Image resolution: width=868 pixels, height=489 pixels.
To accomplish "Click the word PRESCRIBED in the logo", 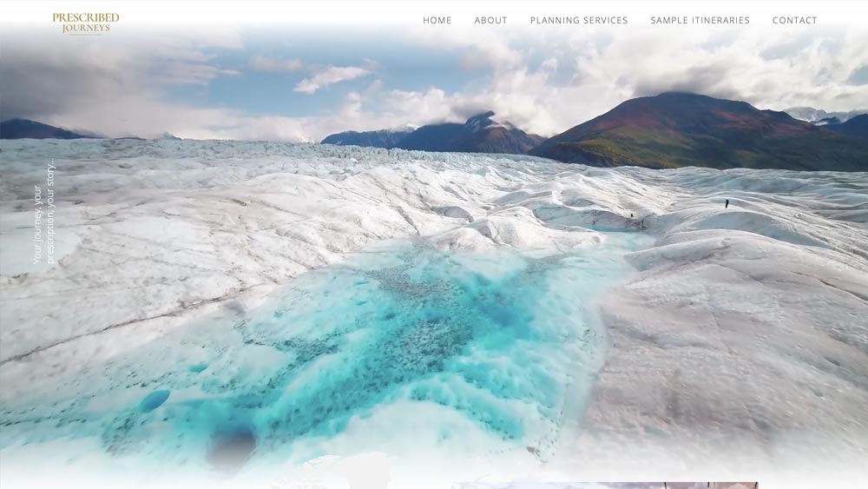I will pyautogui.click(x=85, y=17).
